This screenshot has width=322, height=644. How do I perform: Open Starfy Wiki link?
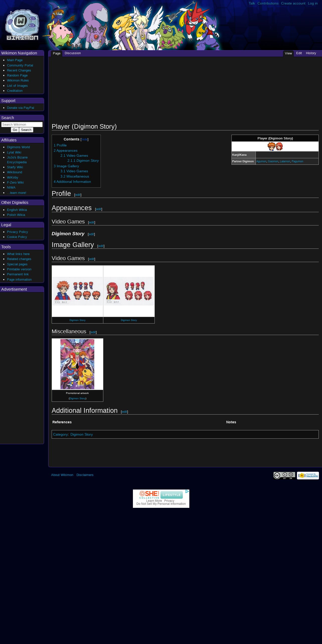point(15,167)
